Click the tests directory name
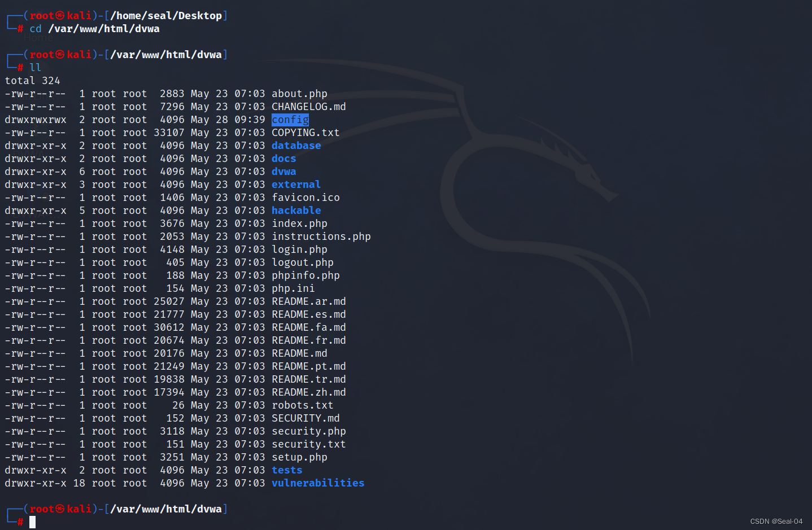Viewport: 812px width, 530px height. [287, 470]
